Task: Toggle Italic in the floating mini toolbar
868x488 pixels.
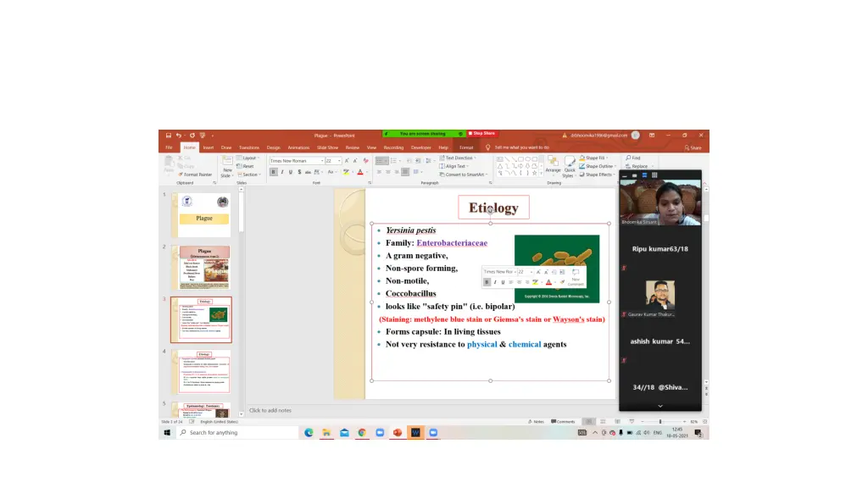Action: pyautogui.click(x=494, y=282)
